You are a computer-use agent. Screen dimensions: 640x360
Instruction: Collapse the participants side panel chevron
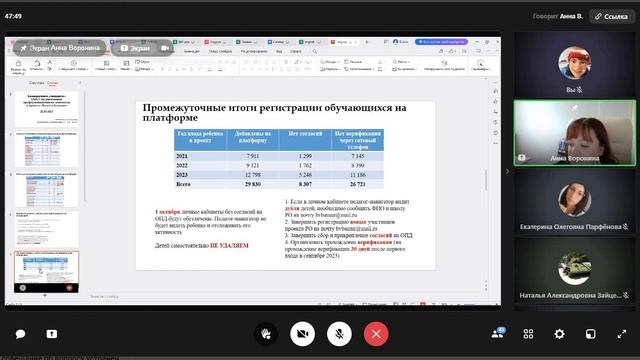507,171
